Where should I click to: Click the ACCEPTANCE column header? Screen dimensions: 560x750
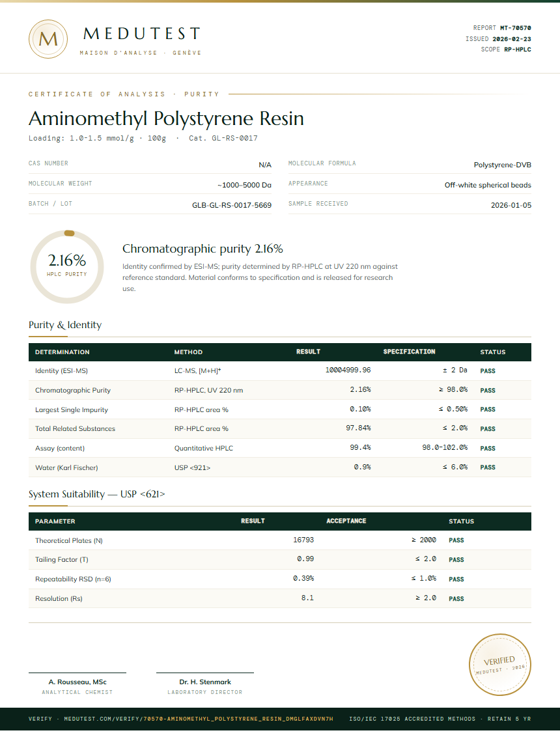[x=346, y=521]
